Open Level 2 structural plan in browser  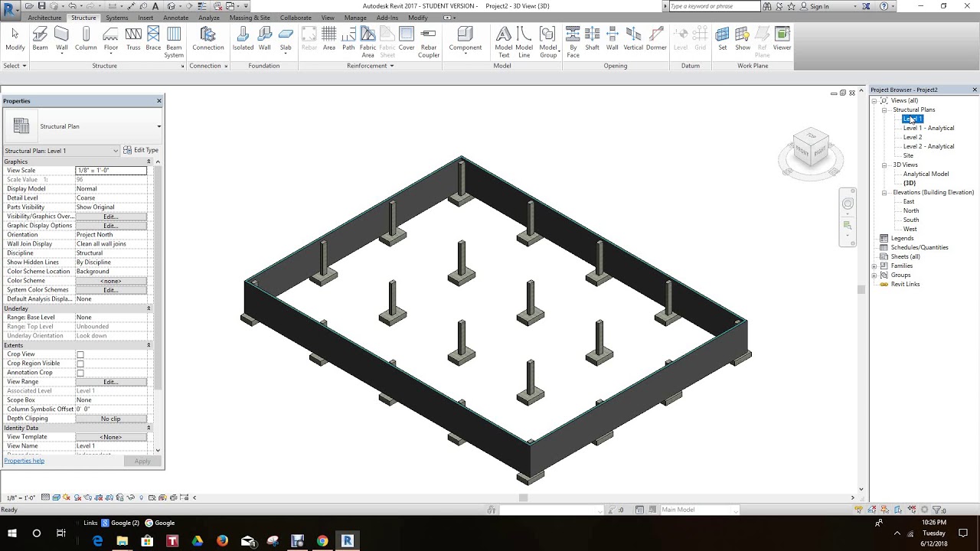[913, 137]
